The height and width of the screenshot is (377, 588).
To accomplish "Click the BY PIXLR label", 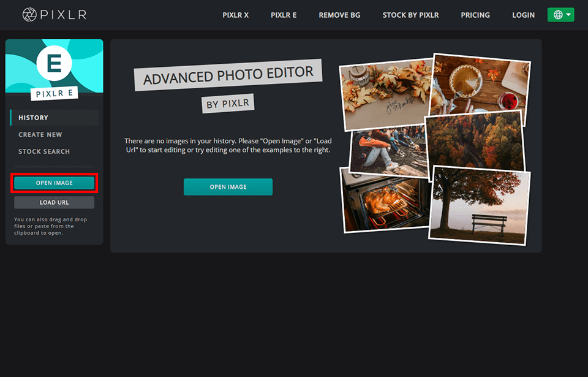I will 228,103.
